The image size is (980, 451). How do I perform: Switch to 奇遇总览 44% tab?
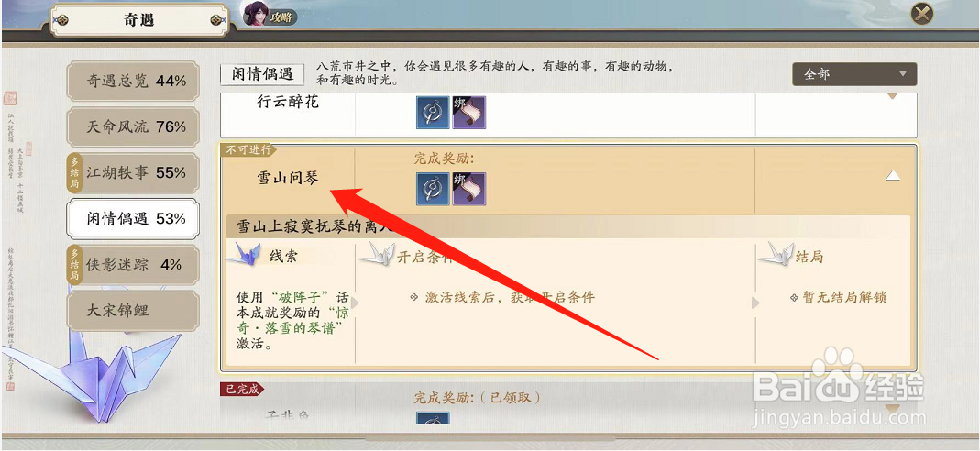(x=133, y=82)
